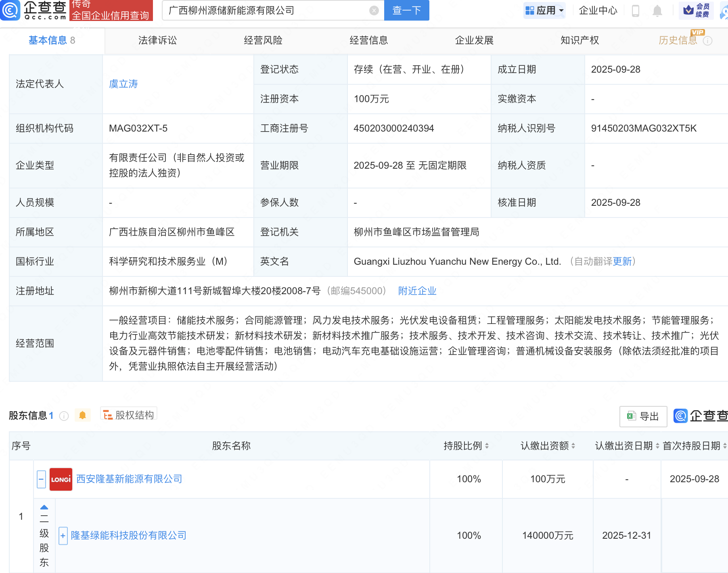Toggle sort on 认缴出资日期 column
Image resolution: width=728 pixels, height=573 pixels.
click(657, 446)
